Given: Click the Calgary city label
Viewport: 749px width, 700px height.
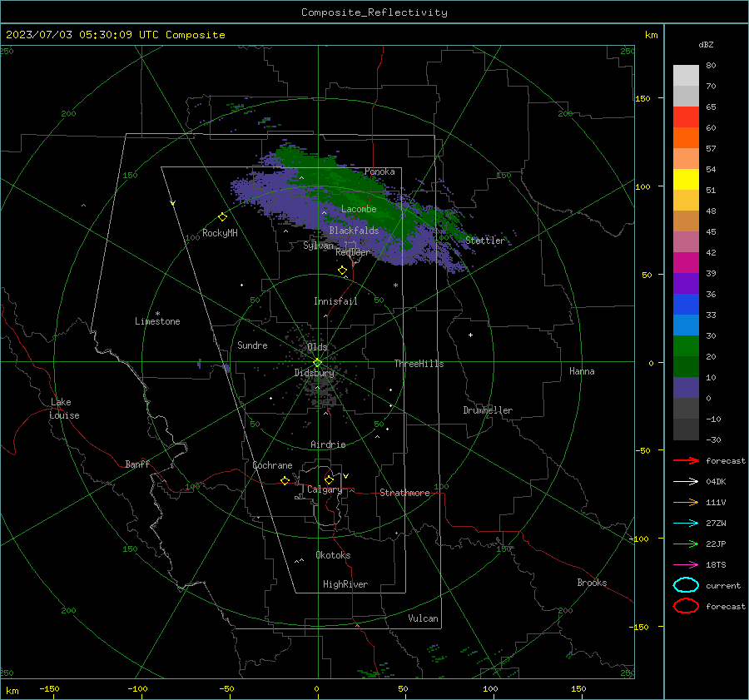Looking at the screenshot, I should pyautogui.click(x=325, y=489).
